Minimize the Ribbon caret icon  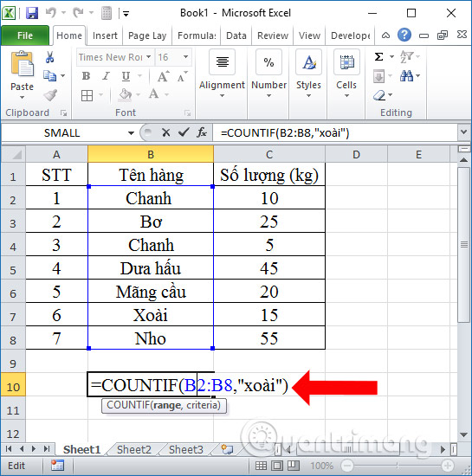[x=385, y=35]
